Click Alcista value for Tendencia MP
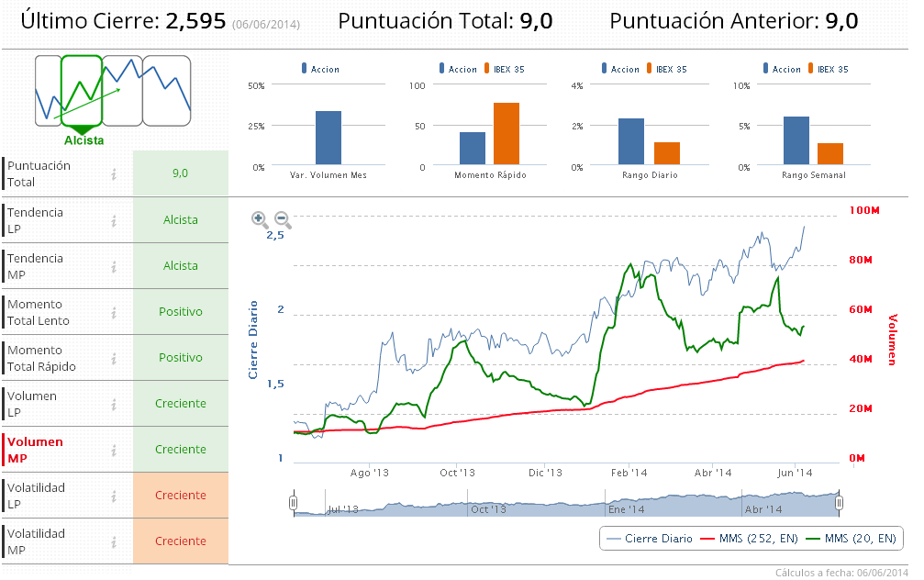Viewport: 924px width, 580px height. click(x=181, y=266)
